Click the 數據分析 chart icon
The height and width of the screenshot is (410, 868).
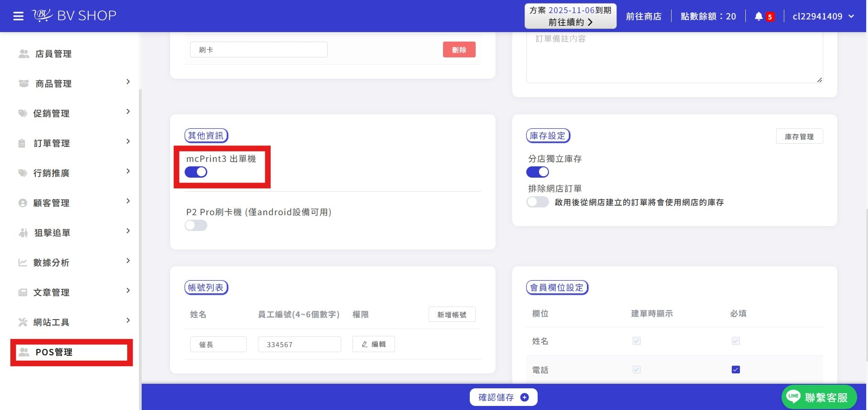click(x=23, y=263)
